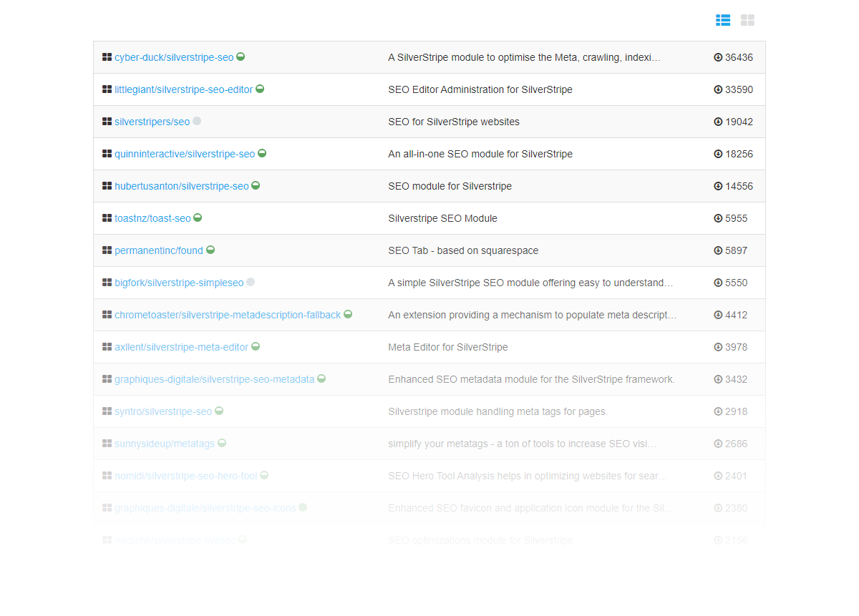
Task: Open graphiques-digitale/silverstripe-seo-metadata link
Action: tap(215, 379)
